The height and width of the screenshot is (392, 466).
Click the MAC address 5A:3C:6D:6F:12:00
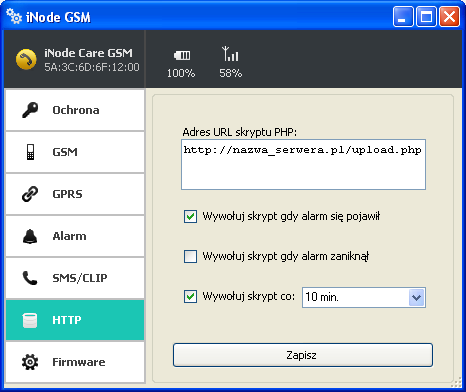coord(92,67)
